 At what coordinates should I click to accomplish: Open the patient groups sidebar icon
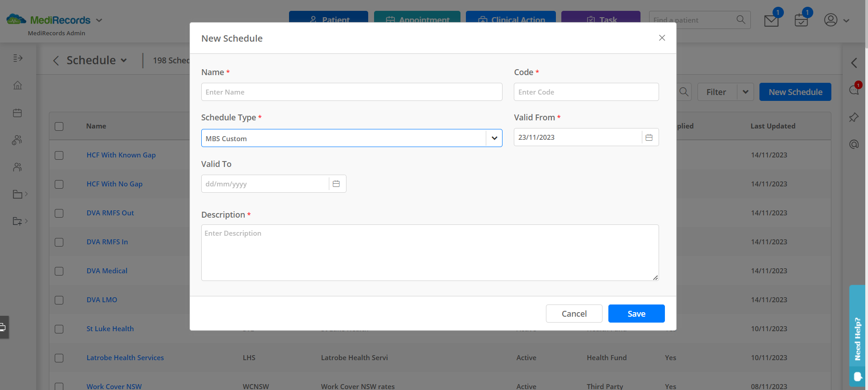[x=17, y=140]
